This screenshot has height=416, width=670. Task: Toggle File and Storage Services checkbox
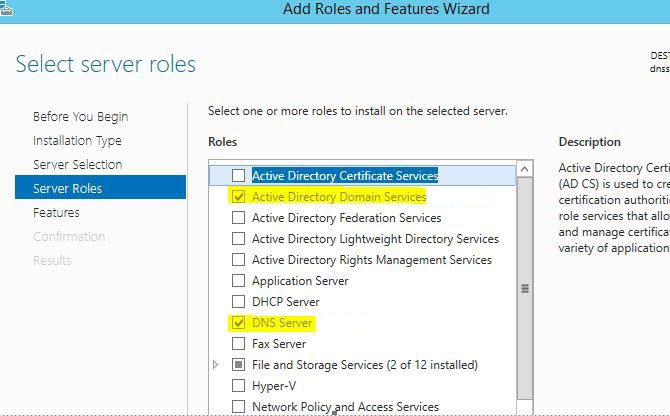tap(238, 365)
